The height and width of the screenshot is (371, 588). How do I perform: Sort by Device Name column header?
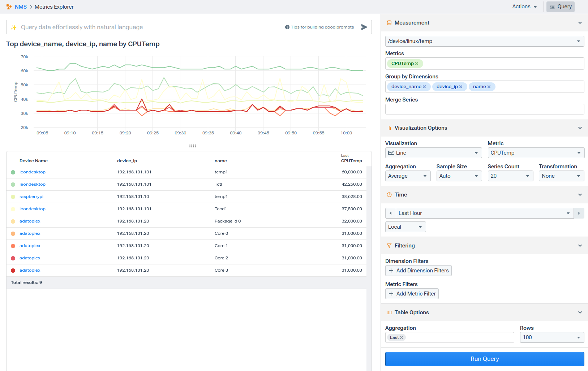[34, 161]
